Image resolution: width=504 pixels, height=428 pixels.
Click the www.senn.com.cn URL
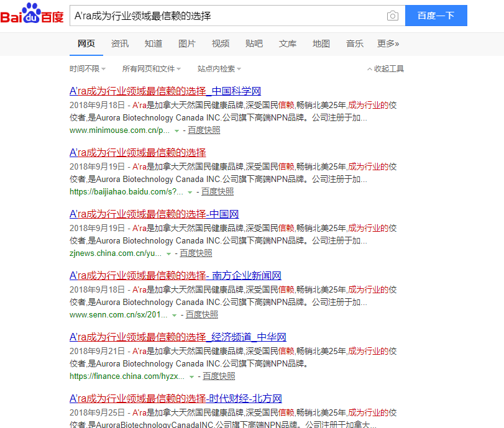coord(118,314)
